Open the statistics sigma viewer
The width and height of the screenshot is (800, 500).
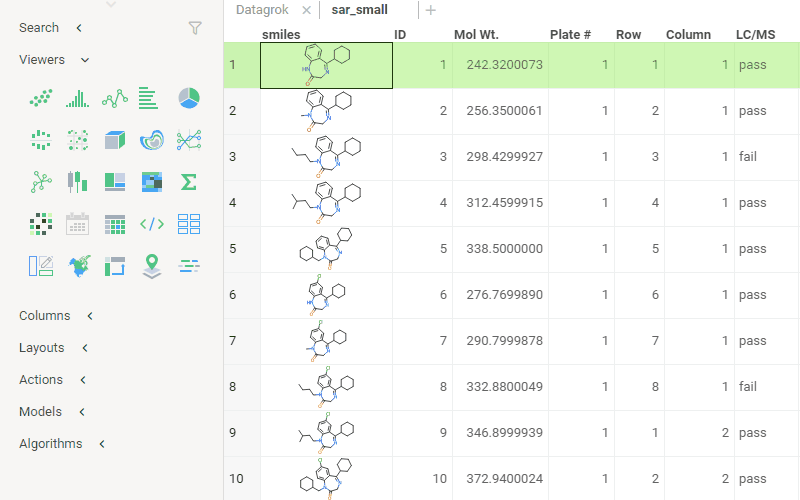188,182
